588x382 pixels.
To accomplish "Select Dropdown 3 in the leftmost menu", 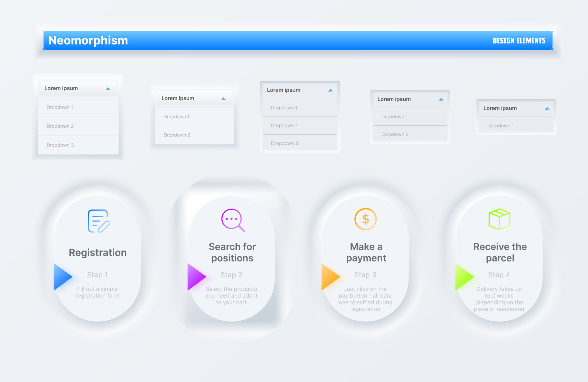I will coord(60,145).
